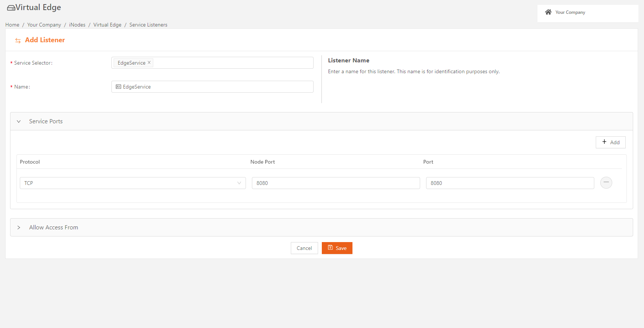Click the Listener Name help heading
The image size is (644, 328).
(349, 61)
